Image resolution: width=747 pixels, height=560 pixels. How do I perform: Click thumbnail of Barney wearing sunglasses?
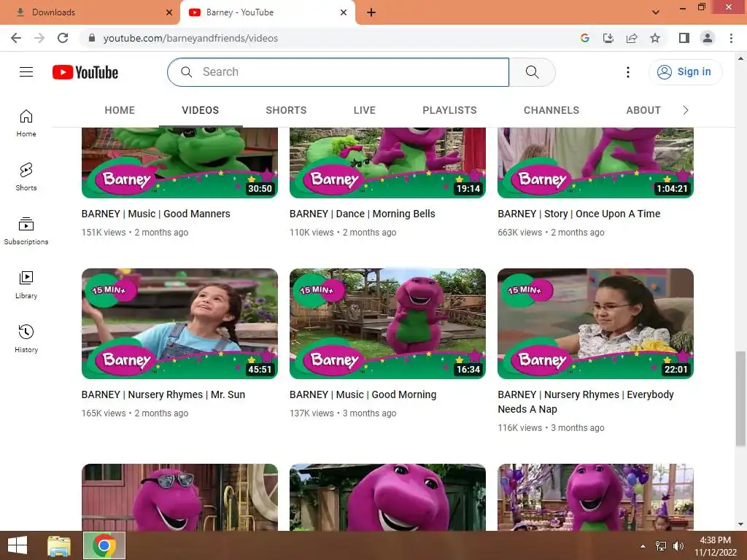pos(179,497)
